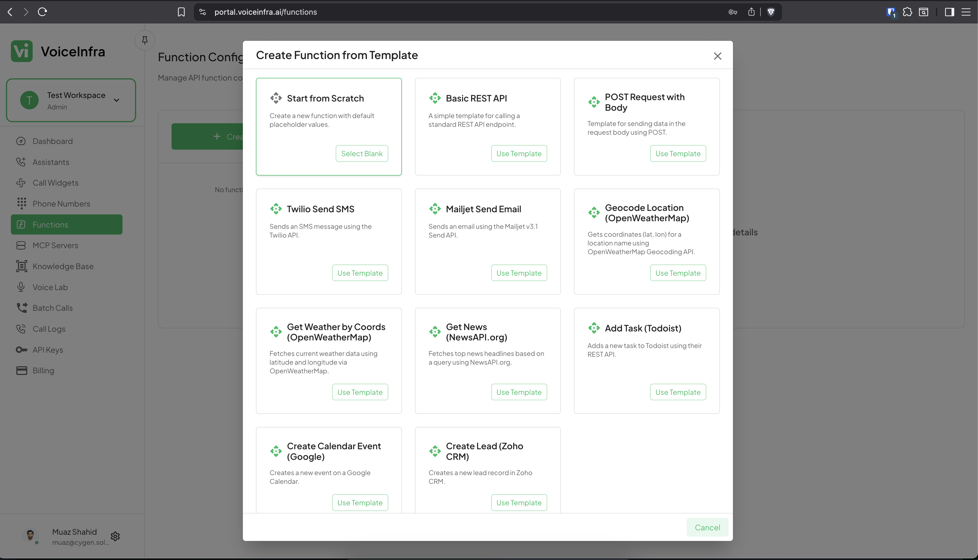Close the Create Function dialog with X

[717, 56]
